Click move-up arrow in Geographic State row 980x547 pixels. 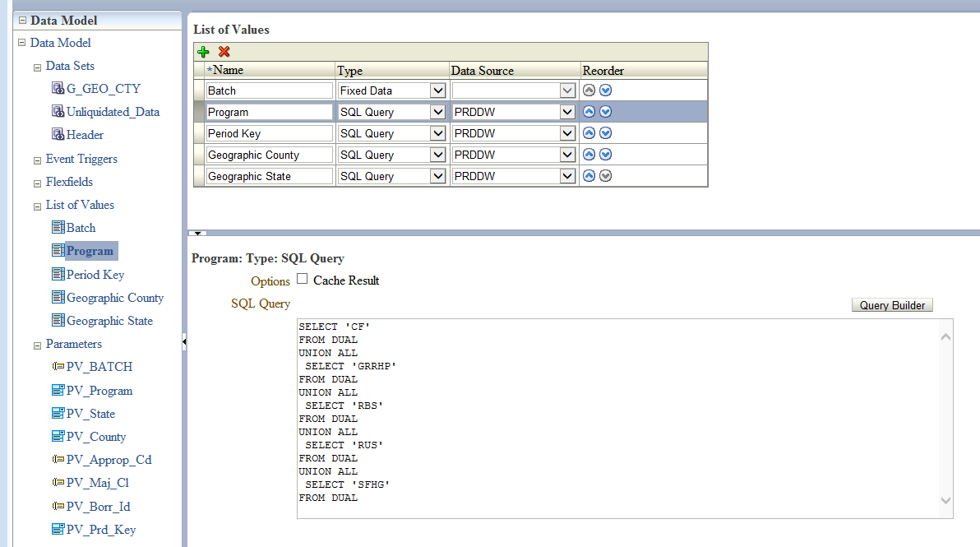pos(589,176)
